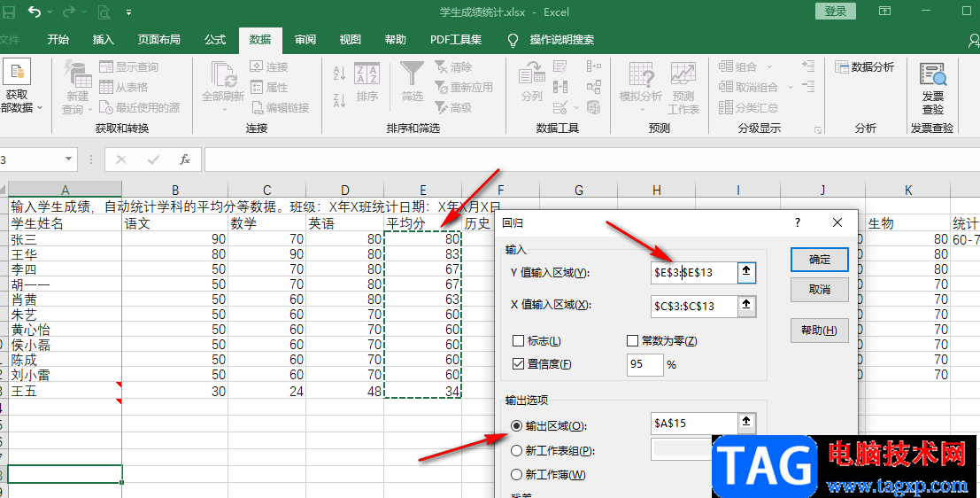The width and height of the screenshot is (980, 498).
Task: Click the 编辑链接 button
Action: pos(280,107)
